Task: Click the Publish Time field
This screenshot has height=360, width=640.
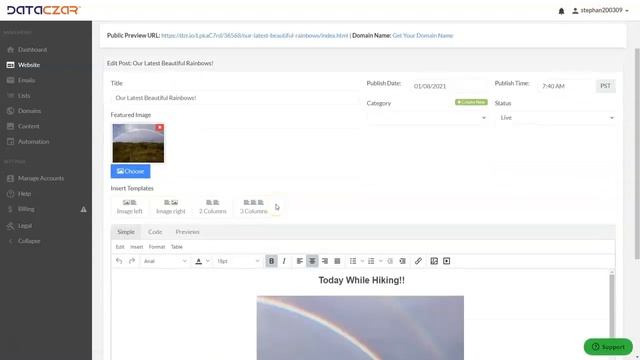Action: tap(566, 86)
